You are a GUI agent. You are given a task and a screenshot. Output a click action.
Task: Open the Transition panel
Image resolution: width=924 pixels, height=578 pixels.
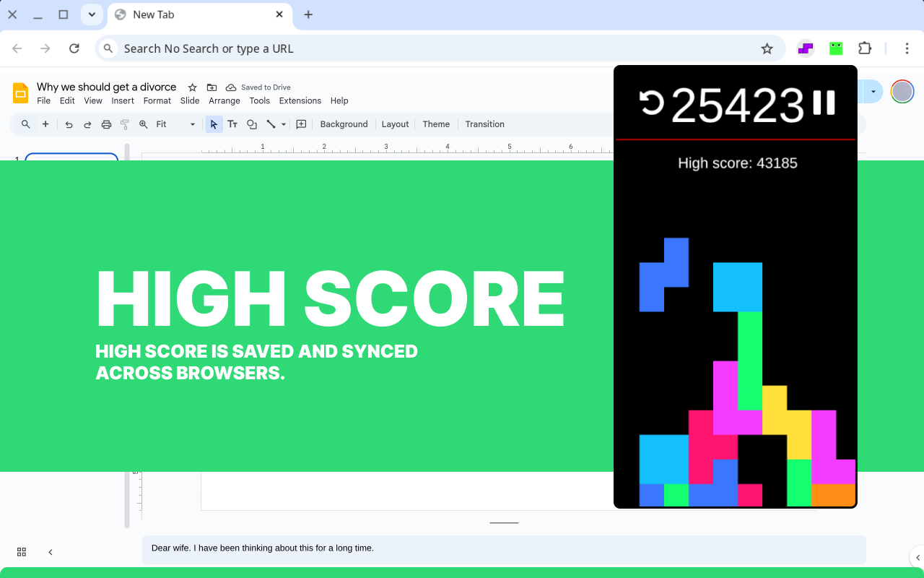[x=484, y=124]
